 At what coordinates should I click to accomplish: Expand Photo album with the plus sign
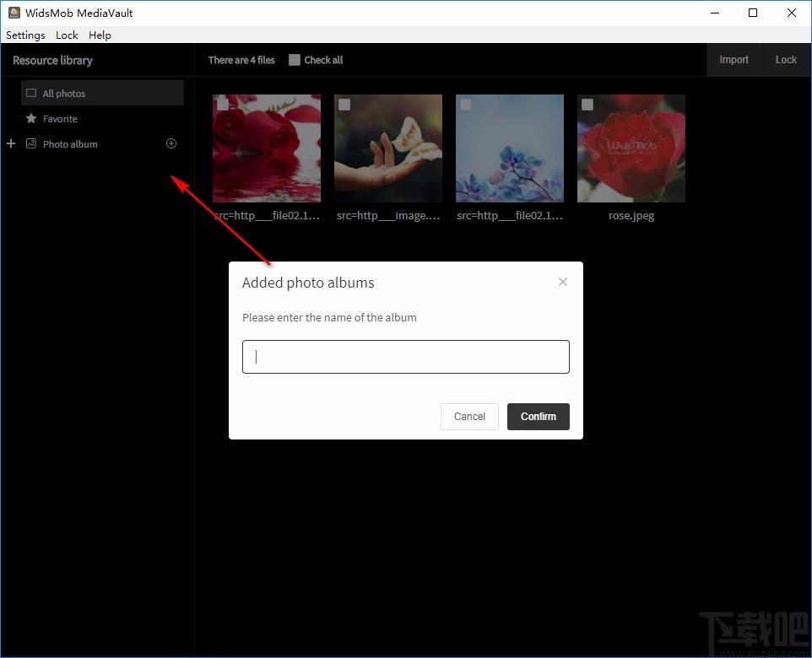click(11, 143)
